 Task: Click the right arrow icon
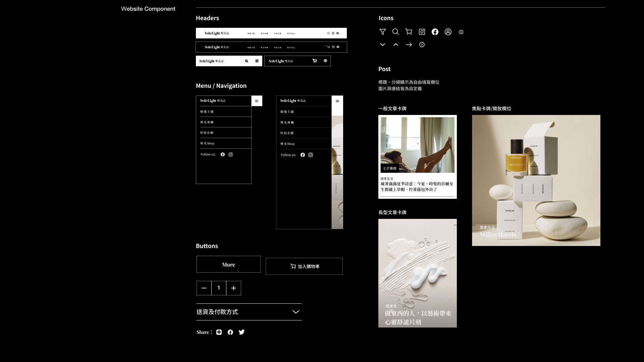(409, 45)
